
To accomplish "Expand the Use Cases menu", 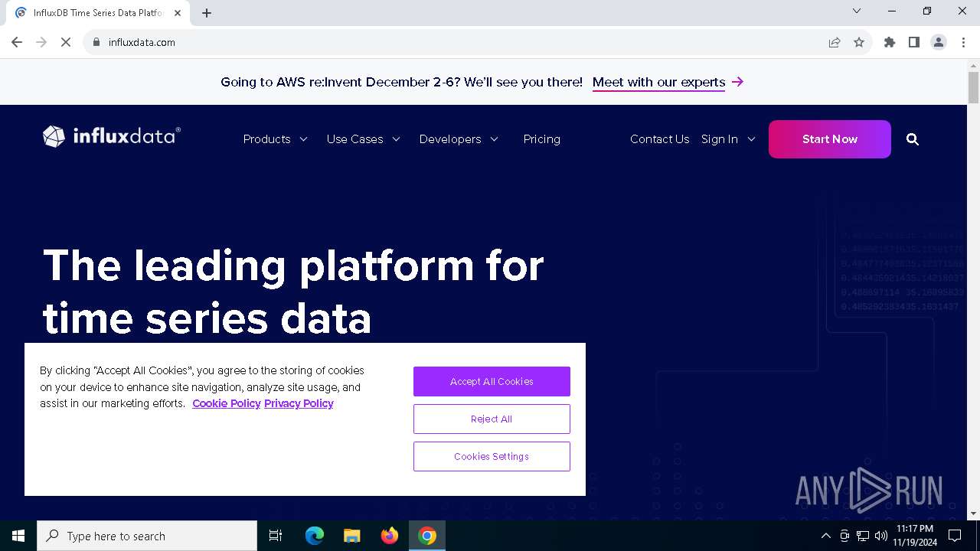I will pos(364,139).
